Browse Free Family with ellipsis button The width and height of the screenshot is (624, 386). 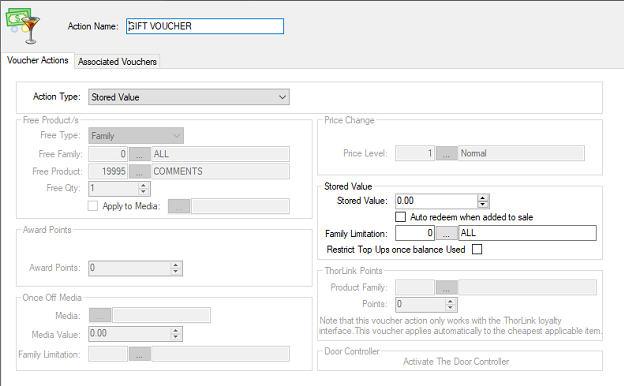click(139, 154)
